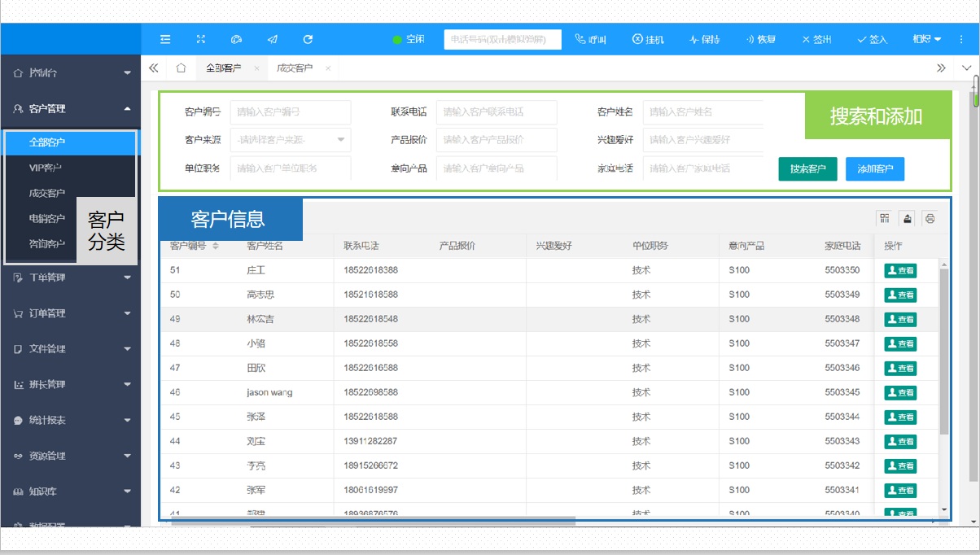Focus the phone number input in top bar
Image resolution: width=980 pixels, height=555 pixels.
click(x=503, y=39)
